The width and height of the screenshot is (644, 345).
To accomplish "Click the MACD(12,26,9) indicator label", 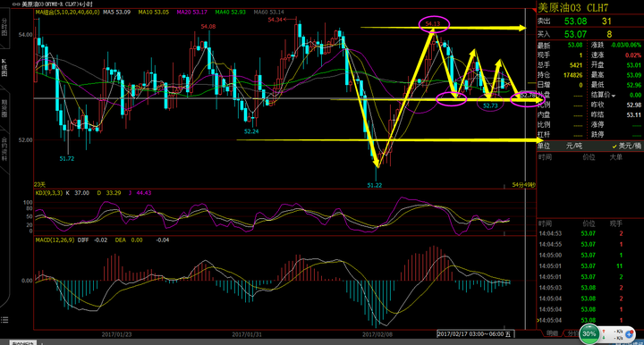I will pyautogui.click(x=55, y=240).
